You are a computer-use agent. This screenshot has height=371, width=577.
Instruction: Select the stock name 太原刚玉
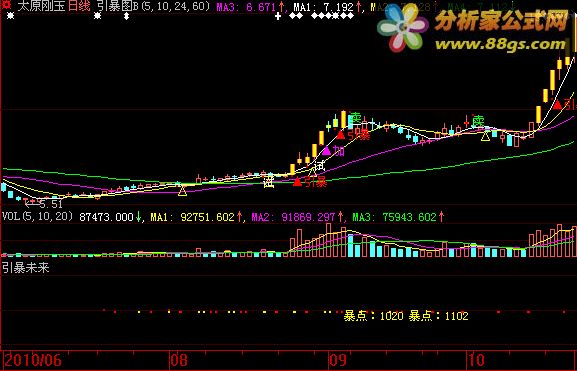tap(41, 6)
